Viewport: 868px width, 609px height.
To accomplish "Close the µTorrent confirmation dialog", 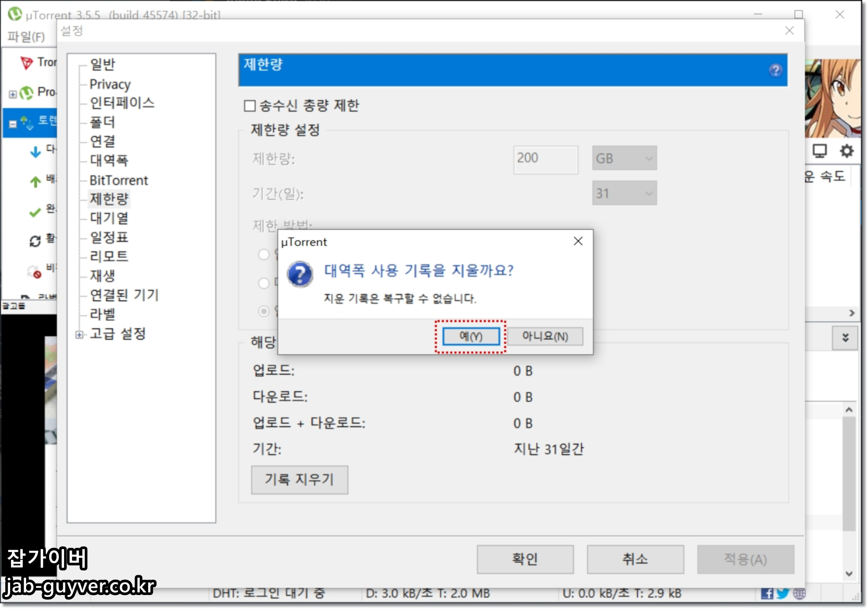I will click(578, 241).
